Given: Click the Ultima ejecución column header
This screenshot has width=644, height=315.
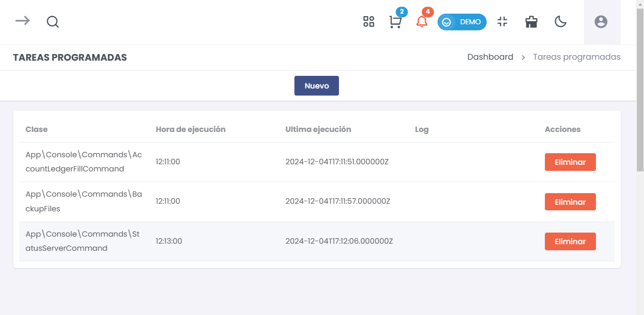Looking at the screenshot, I should tap(318, 129).
